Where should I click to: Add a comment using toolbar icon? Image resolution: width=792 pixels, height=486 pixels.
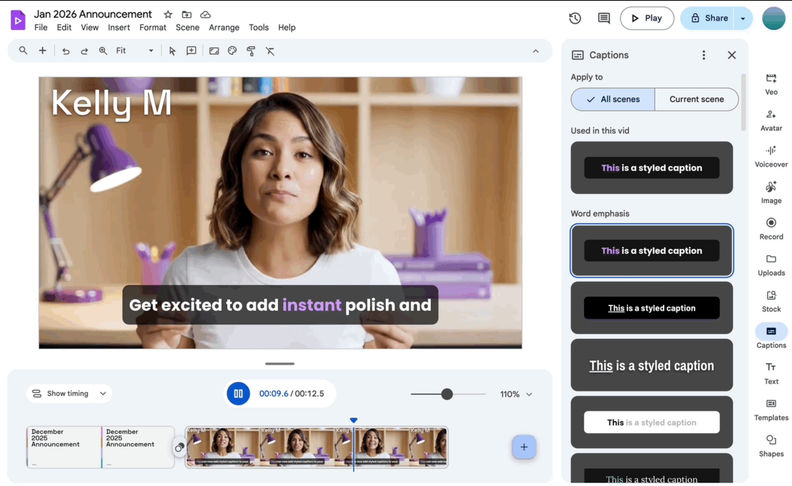click(x=191, y=51)
